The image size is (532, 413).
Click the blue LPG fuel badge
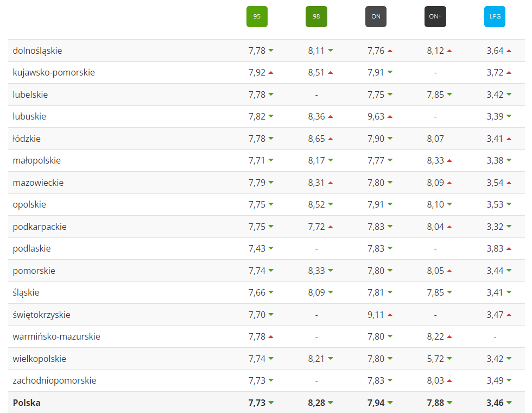coord(495,16)
